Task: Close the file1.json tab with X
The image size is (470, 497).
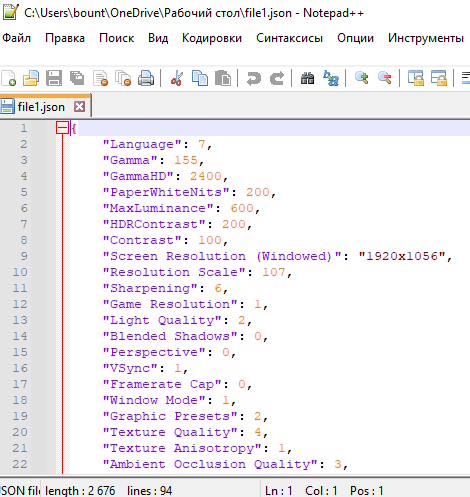Action: pos(79,107)
